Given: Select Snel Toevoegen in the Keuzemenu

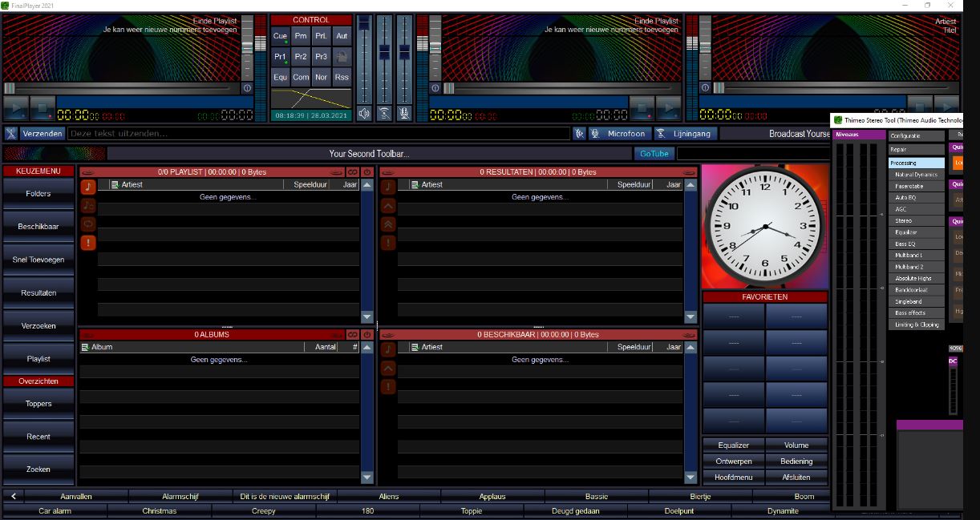Looking at the screenshot, I should [38, 260].
